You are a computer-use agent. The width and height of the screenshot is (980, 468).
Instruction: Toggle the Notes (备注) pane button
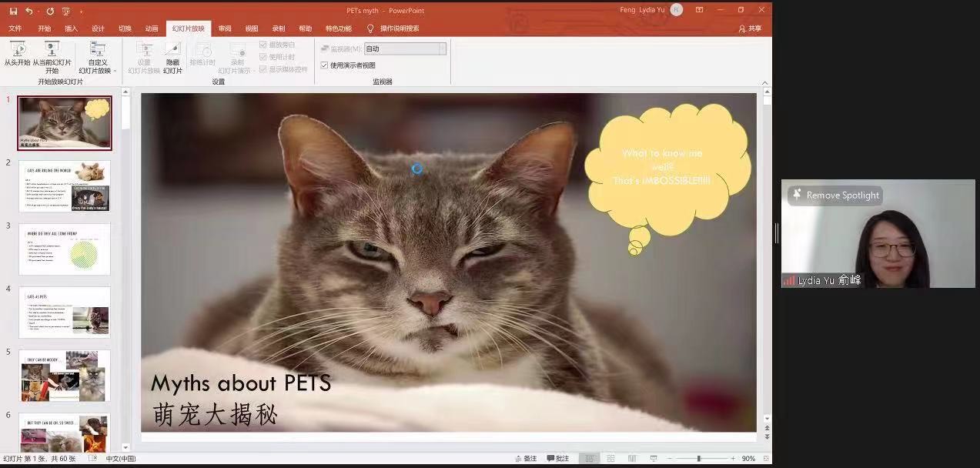pos(526,459)
